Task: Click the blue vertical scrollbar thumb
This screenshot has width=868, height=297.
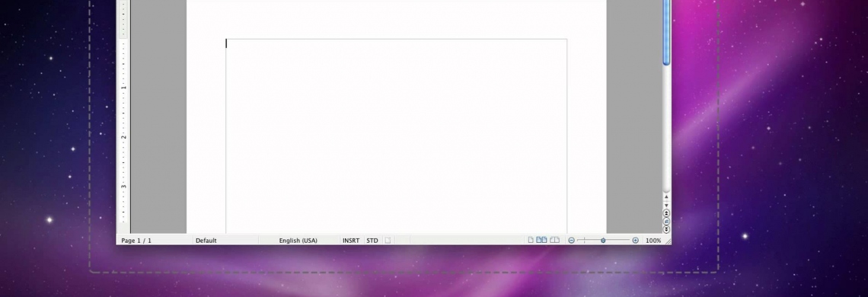Action: (x=666, y=33)
